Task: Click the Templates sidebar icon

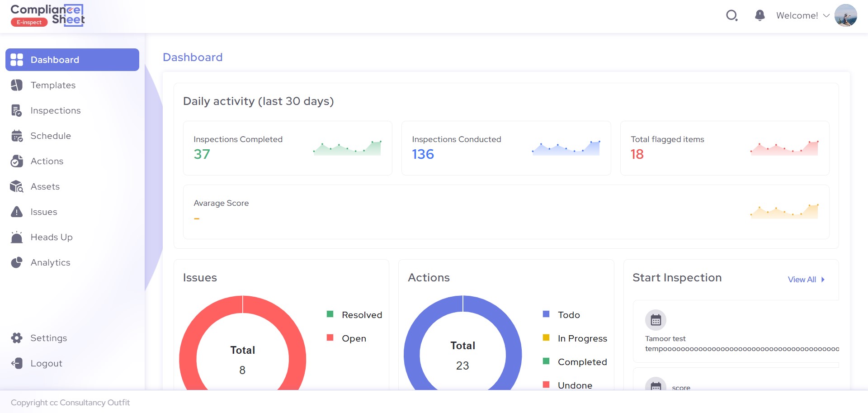Action: coord(17,85)
